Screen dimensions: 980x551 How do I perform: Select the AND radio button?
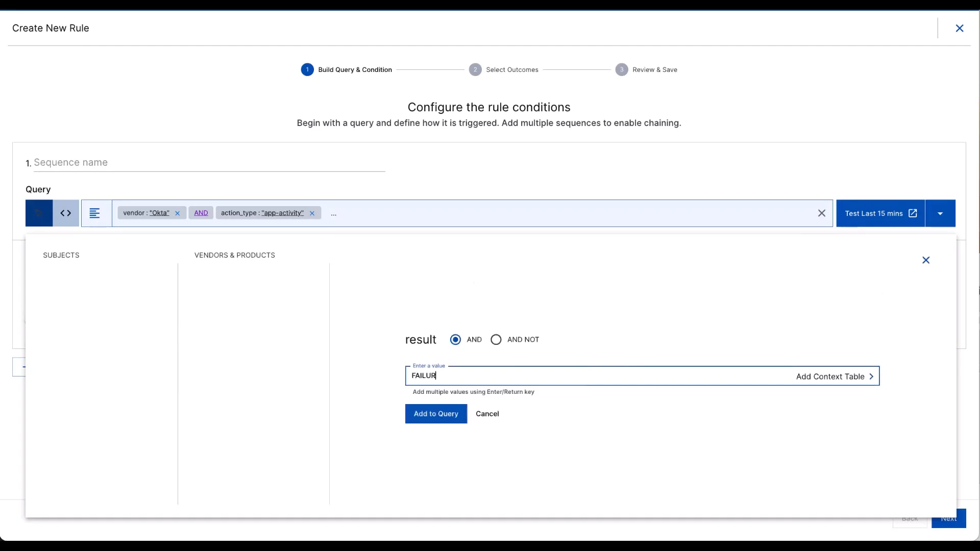click(455, 340)
